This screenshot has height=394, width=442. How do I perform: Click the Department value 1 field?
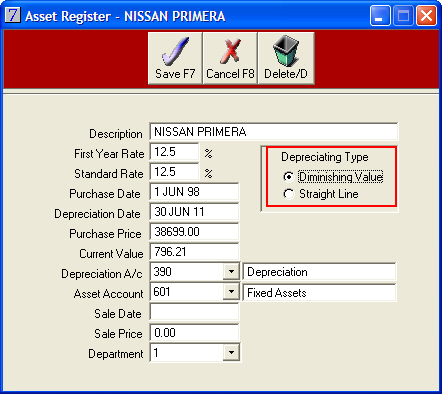tap(187, 352)
